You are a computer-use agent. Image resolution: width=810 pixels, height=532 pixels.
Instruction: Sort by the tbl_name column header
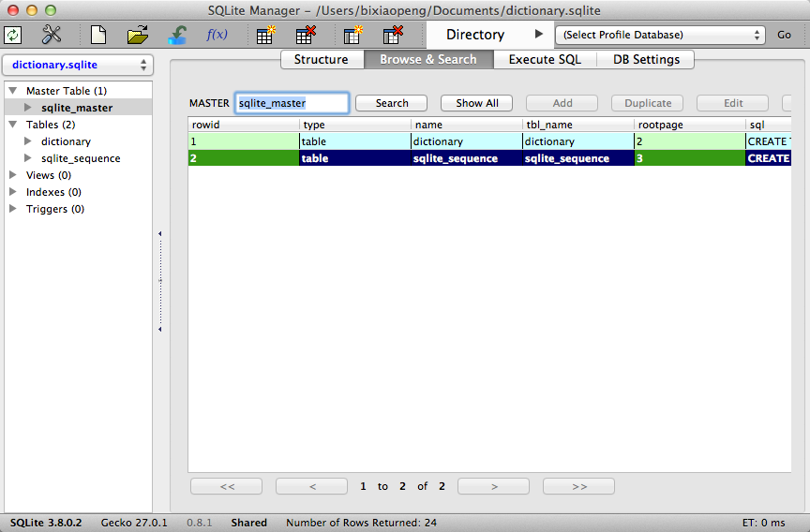coord(578,125)
